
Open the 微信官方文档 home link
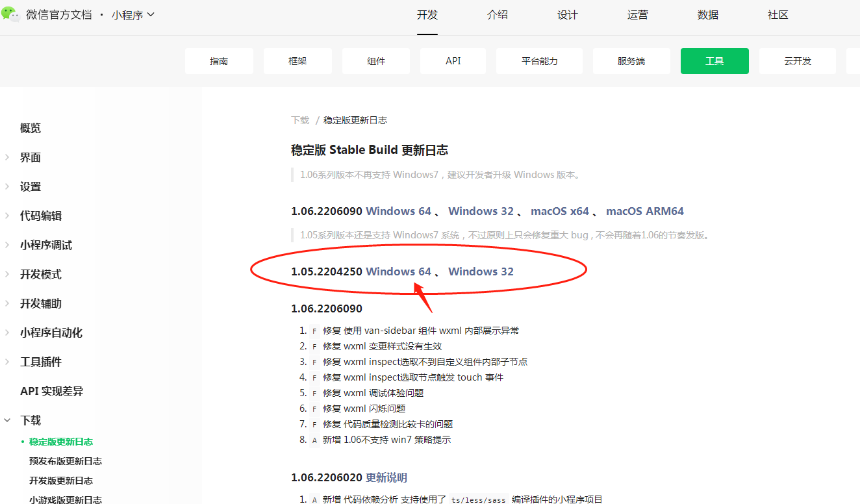59,15
